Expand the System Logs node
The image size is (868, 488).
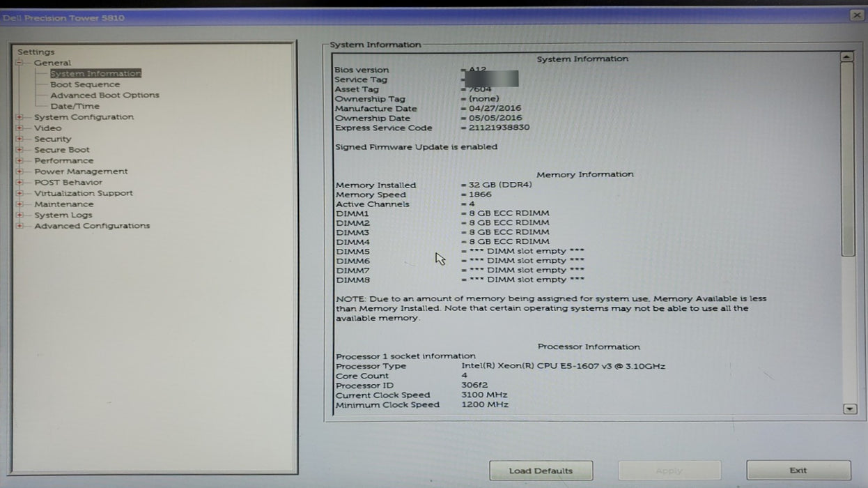tap(20, 215)
